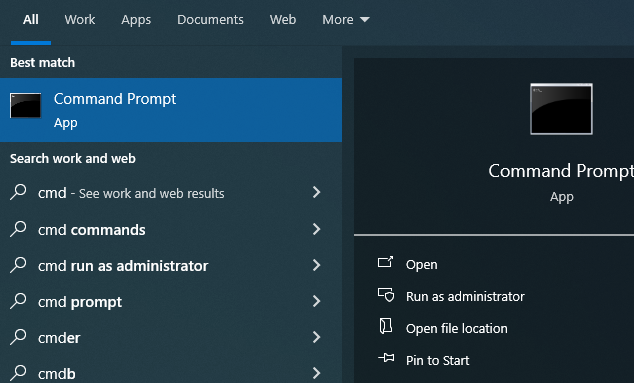Expand chevron for cmd prompt
The image size is (634, 383).
pos(317,301)
